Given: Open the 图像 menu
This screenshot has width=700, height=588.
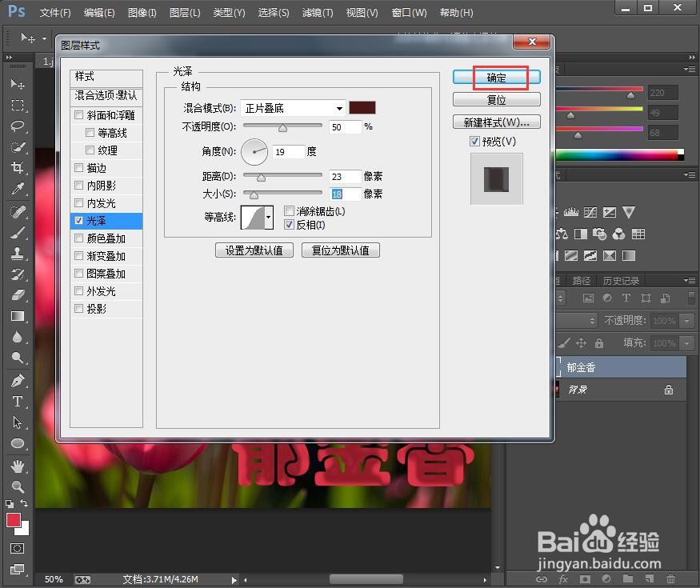Looking at the screenshot, I should pos(142,13).
